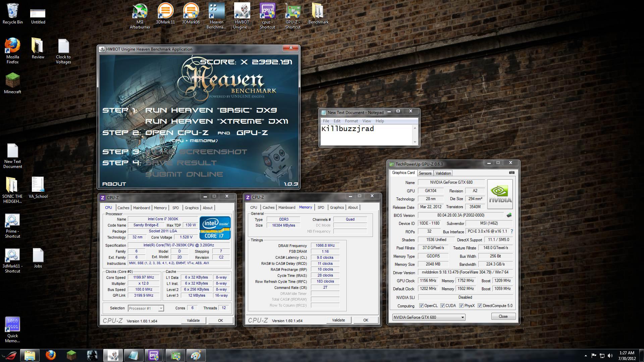Toggle CUDA checkbox in GPU-Z
The image size is (644, 362).
(x=442, y=306)
